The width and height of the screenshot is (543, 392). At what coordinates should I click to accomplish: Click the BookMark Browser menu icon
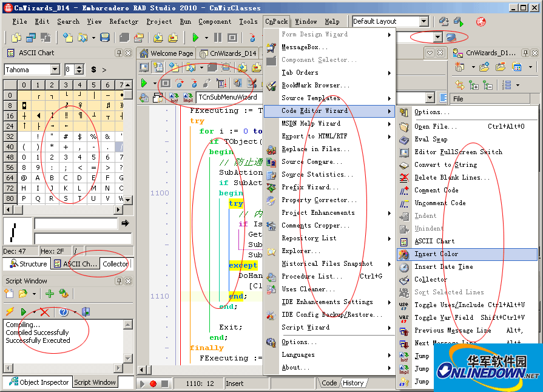(x=272, y=86)
